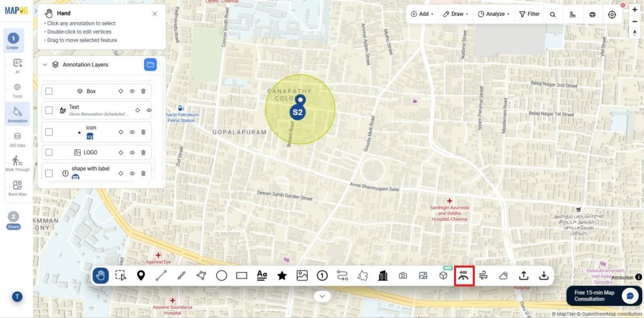The height and width of the screenshot is (318, 644).
Task: Open the Walk Through sidebar tab
Action: tap(17, 163)
